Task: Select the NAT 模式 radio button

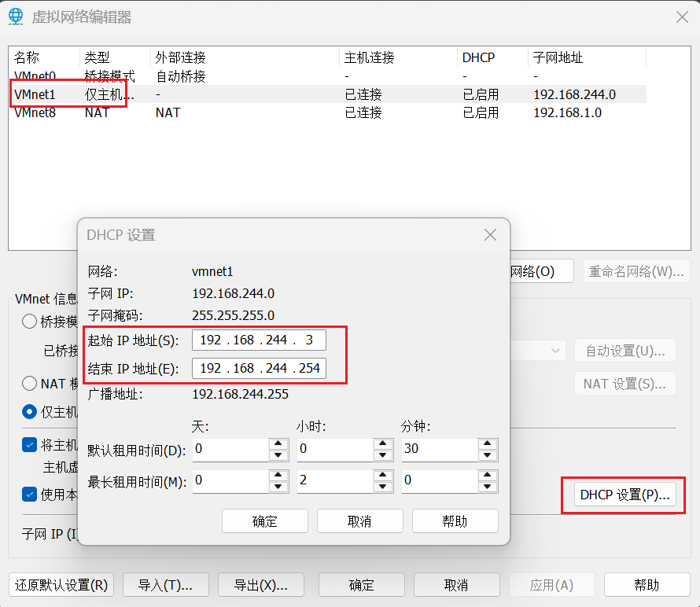Action: pos(29,383)
